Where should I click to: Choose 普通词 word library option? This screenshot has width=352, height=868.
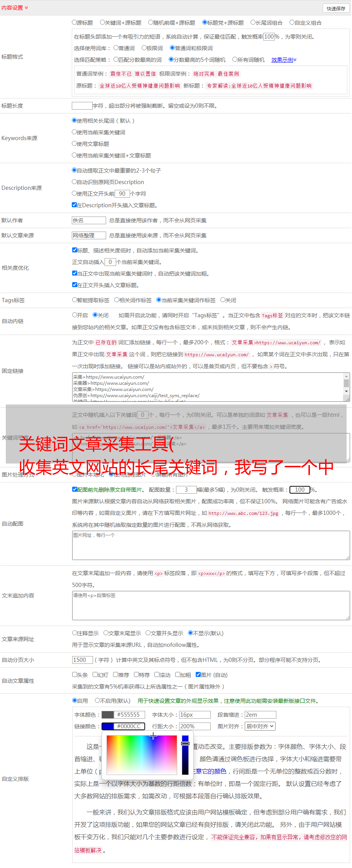(x=116, y=48)
